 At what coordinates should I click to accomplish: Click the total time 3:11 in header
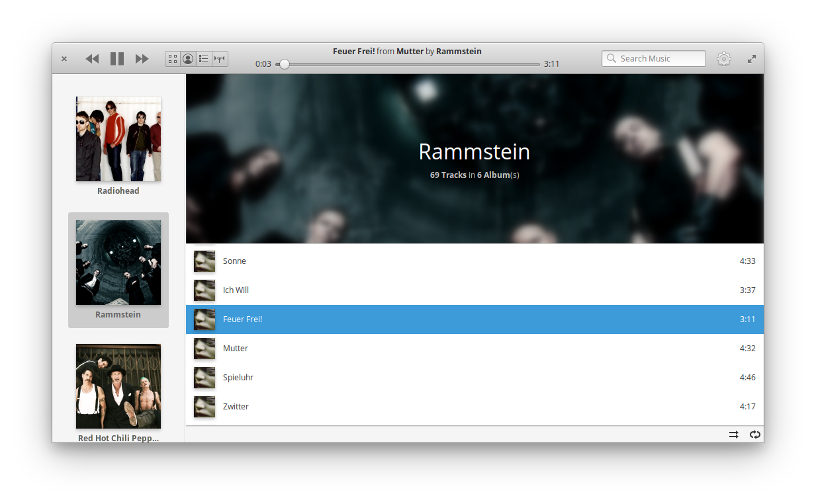pyautogui.click(x=552, y=64)
